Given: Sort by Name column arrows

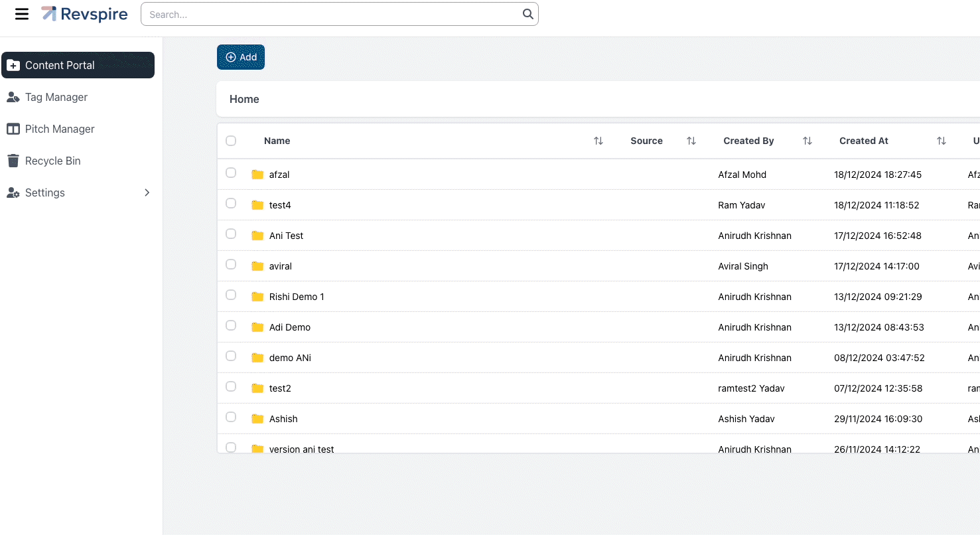Looking at the screenshot, I should [598, 141].
